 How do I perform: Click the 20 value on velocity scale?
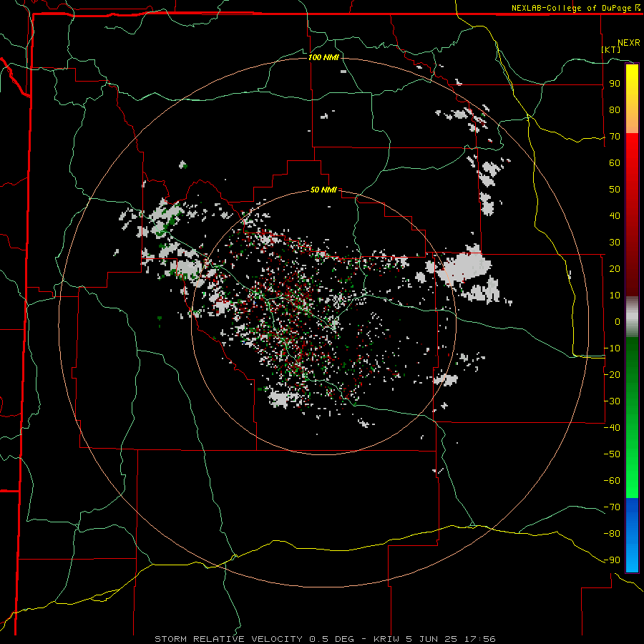click(615, 269)
